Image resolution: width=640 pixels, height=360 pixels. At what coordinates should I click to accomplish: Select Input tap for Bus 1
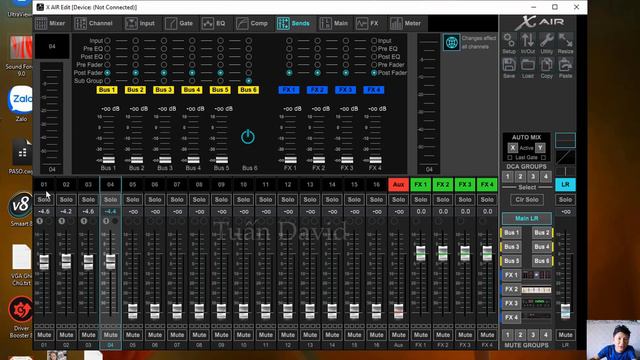(x=107, y=41)
